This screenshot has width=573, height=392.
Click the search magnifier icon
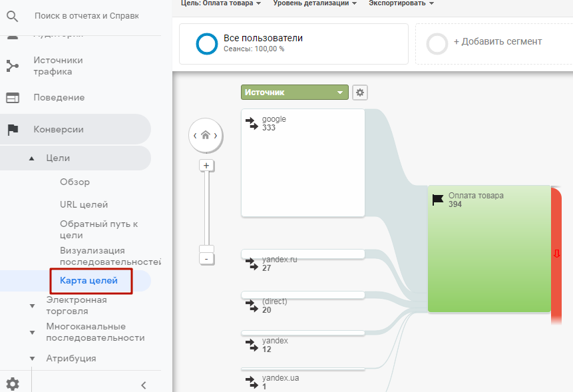(13, 16)
